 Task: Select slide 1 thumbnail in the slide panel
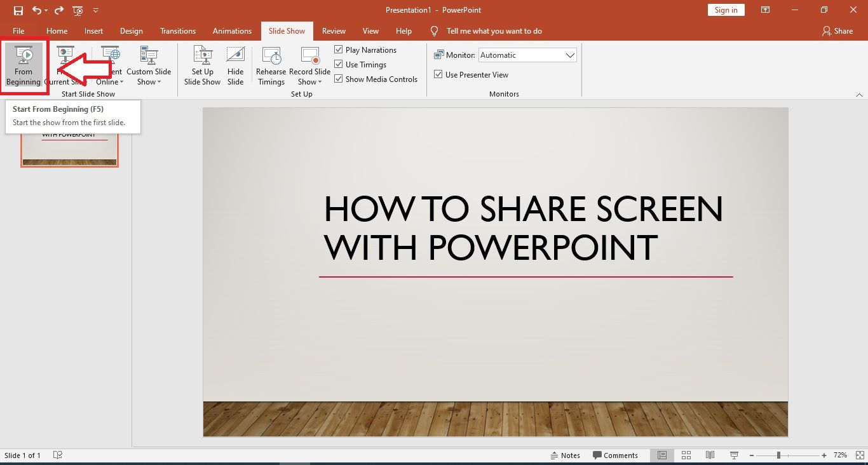[x=70, y=150]
